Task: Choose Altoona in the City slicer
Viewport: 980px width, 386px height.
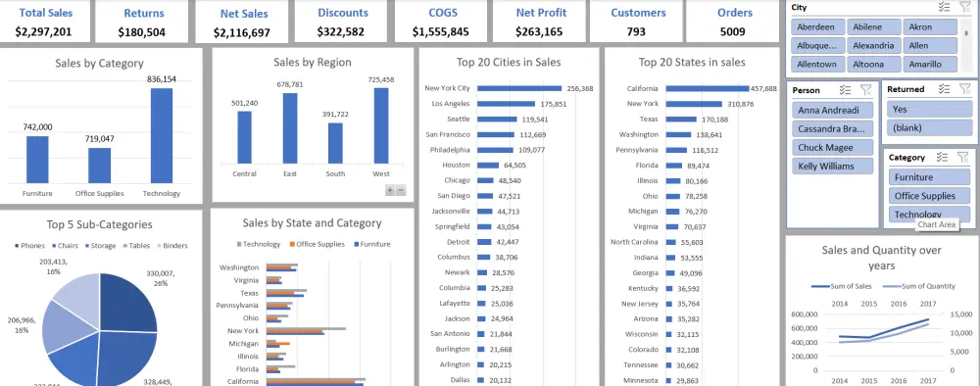Action: [x=875, y=64]
